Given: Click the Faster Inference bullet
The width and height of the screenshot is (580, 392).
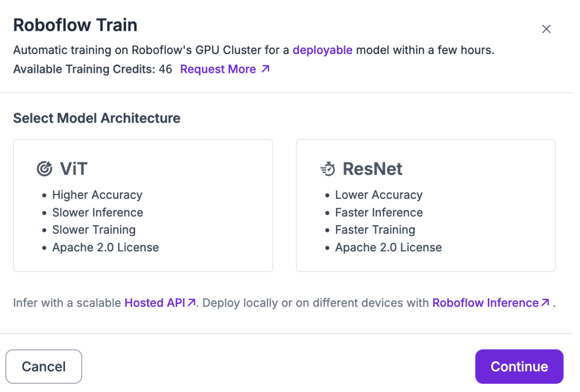Looking at the screenshot, I should point(379,213).
